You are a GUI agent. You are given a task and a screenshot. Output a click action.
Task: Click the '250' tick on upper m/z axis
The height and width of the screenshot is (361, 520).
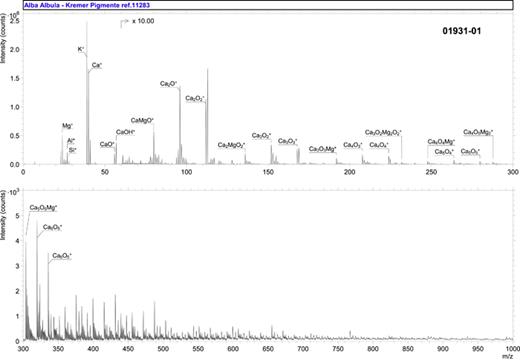[x=431, y=172]
